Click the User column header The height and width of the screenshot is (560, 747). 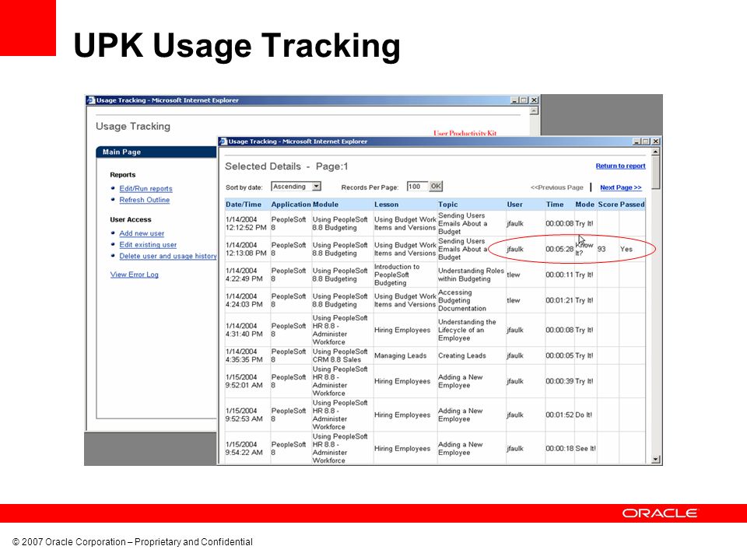[514, 205]
